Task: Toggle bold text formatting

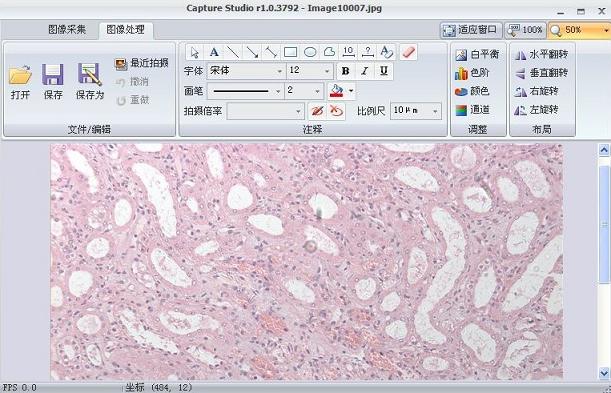Action: (x=345, y=71)
